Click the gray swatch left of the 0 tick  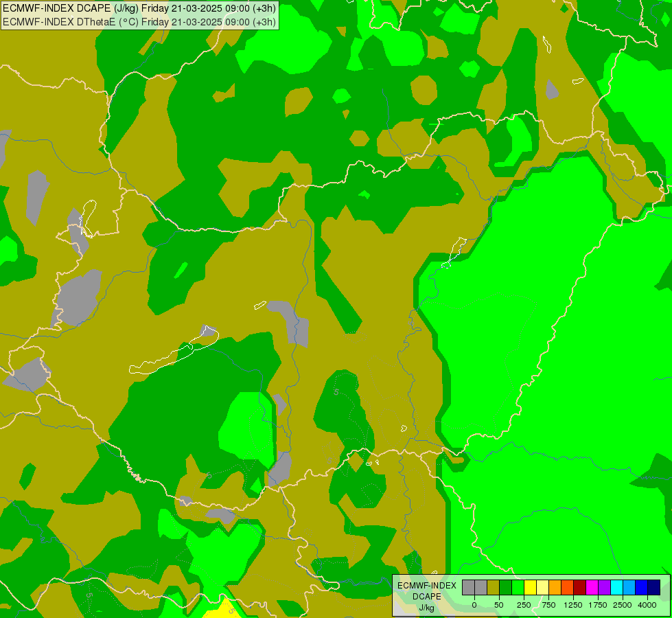coord(468,588)
